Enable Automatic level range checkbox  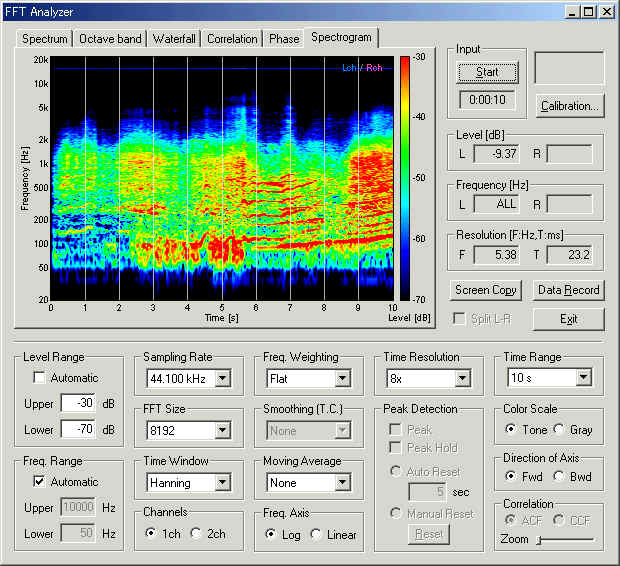[39, 378]
